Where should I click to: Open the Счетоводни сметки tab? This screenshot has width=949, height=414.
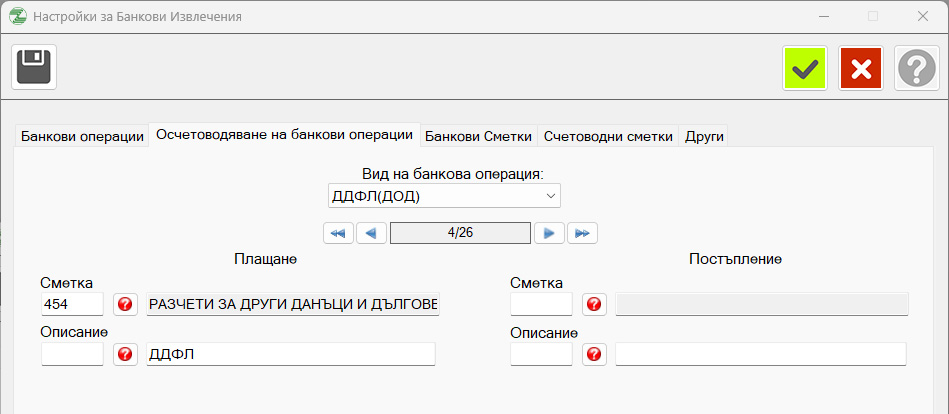[608, 136]
